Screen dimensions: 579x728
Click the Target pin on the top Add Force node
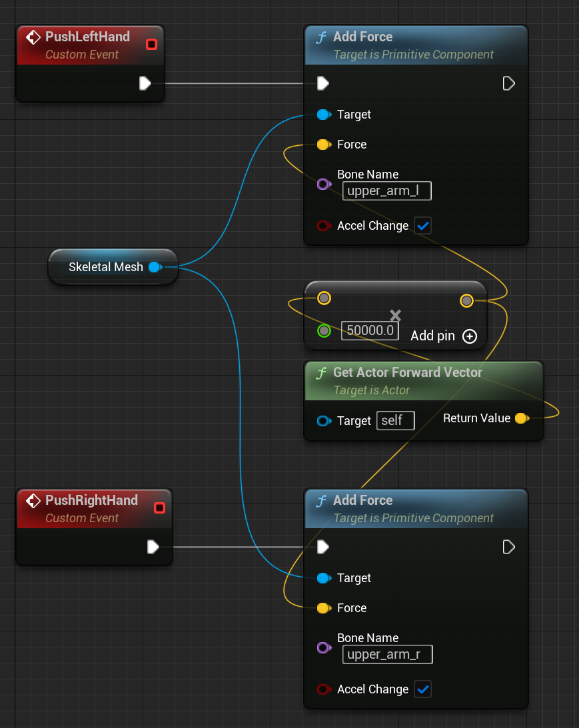pyautogui.click(x=322, y=115)
